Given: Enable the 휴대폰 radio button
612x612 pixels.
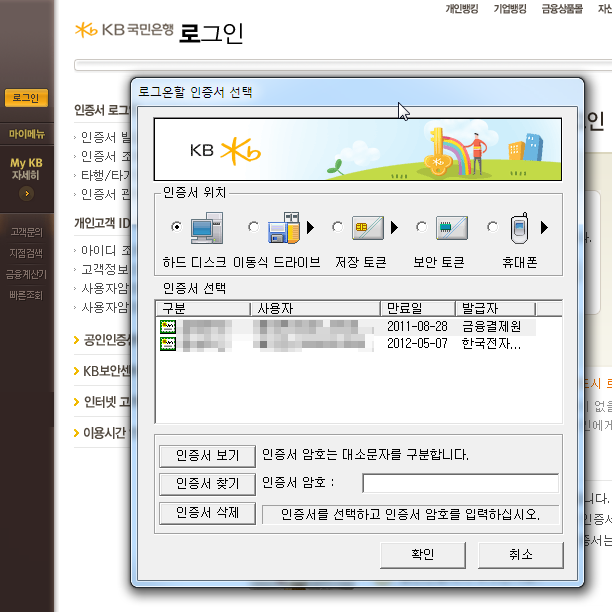Looking at the screenshot, I should 493,227.
